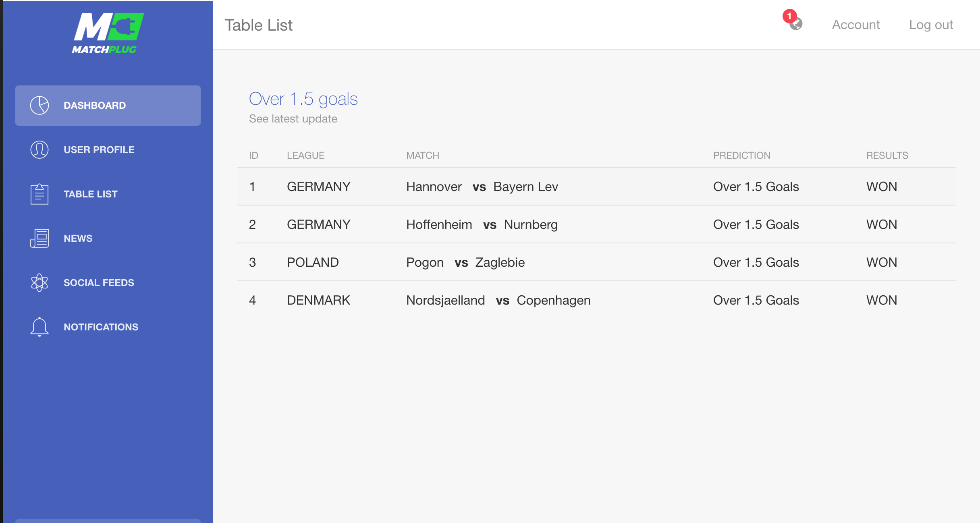
Task: Click the Dashboard pie chart icon
Action: click(39, 105)
